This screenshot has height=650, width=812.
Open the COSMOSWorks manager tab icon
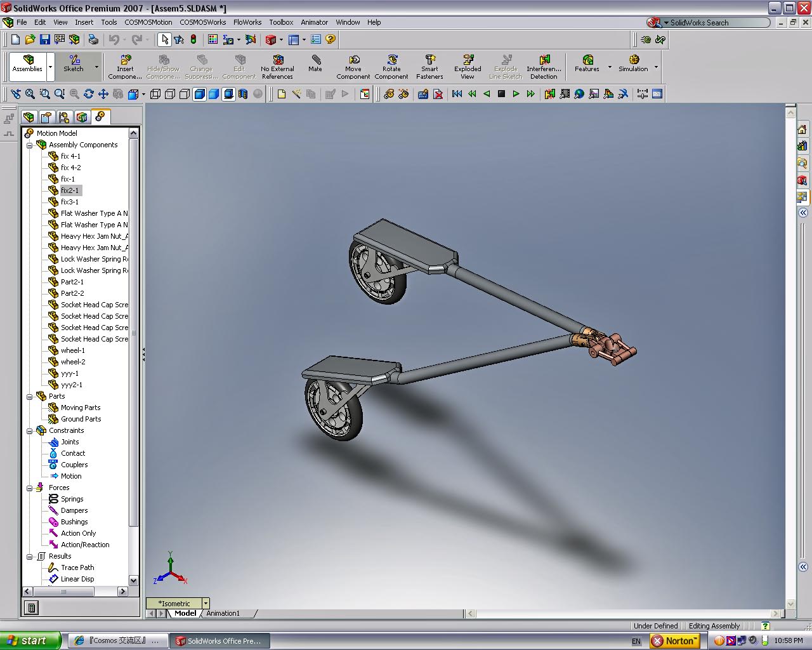tap(82, 117)
